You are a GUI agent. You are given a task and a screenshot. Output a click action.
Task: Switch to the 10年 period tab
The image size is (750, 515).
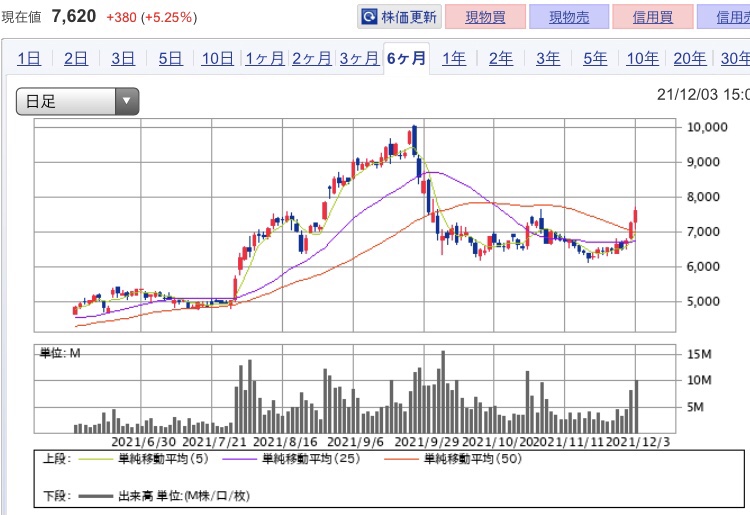[x=642, y=59]
